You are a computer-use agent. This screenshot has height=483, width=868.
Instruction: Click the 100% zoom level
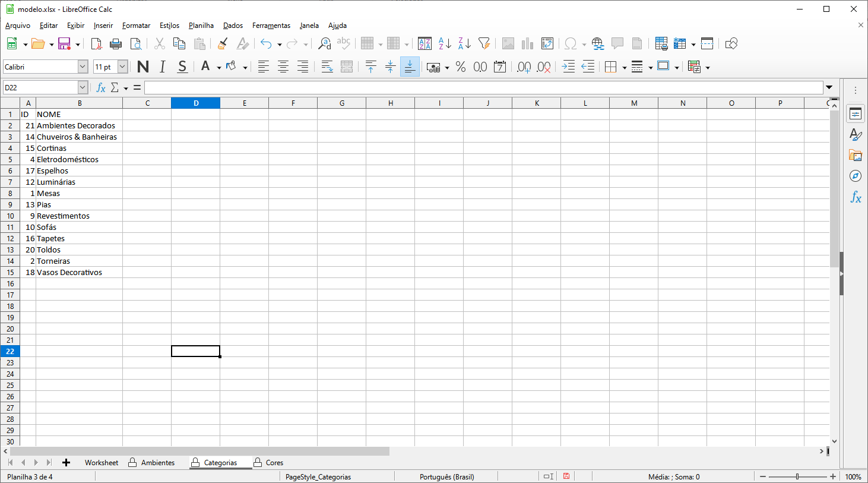[x=853, y=476]
